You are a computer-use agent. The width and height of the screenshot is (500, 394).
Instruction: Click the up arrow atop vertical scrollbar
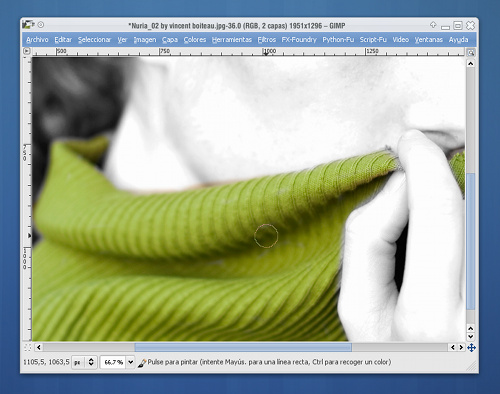[x=470, y=63]
